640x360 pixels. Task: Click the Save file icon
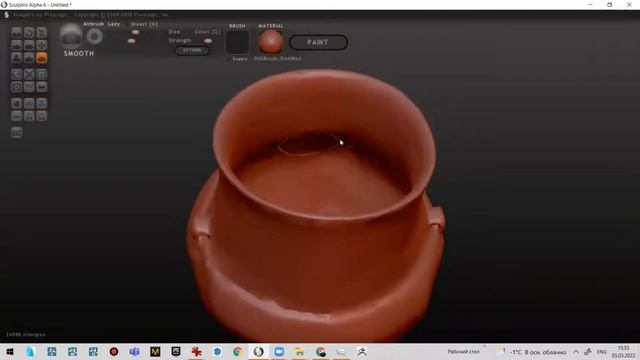tap(42, 116)
